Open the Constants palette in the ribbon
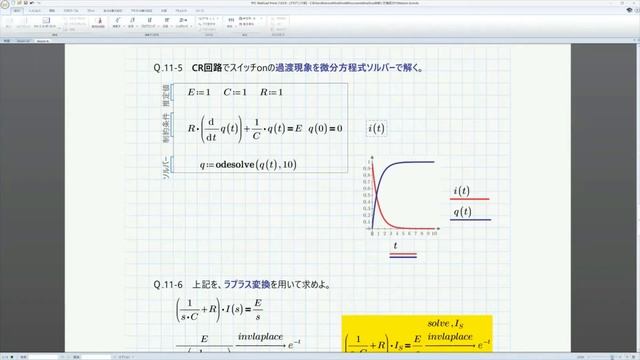The height and width of the screenshot is (360, 640). pos(166,22)
